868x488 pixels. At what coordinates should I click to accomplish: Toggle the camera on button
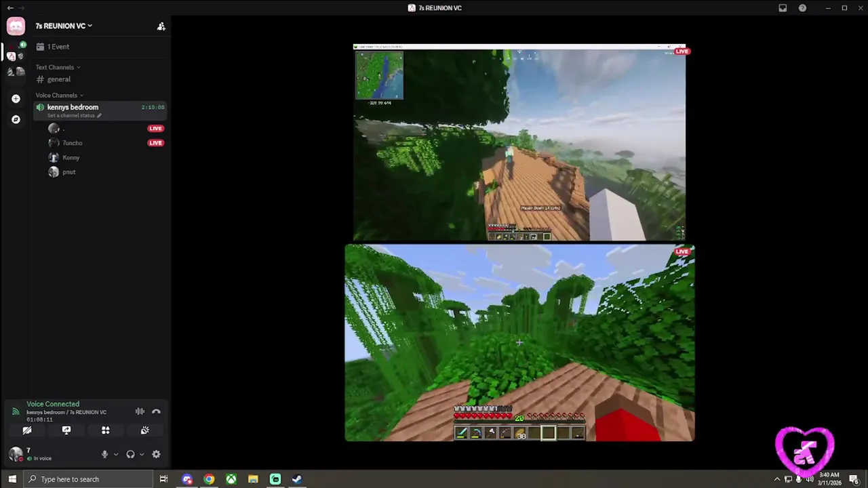(27, 430)
